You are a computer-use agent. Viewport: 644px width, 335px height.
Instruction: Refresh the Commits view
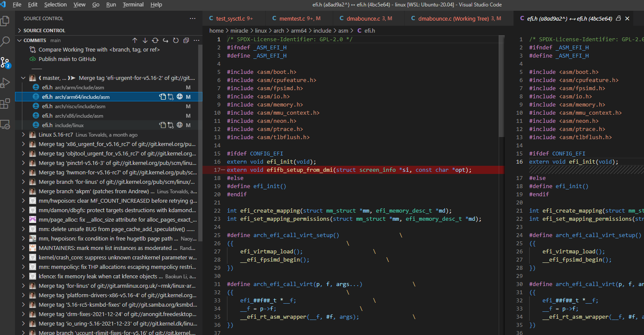(176, 40)
